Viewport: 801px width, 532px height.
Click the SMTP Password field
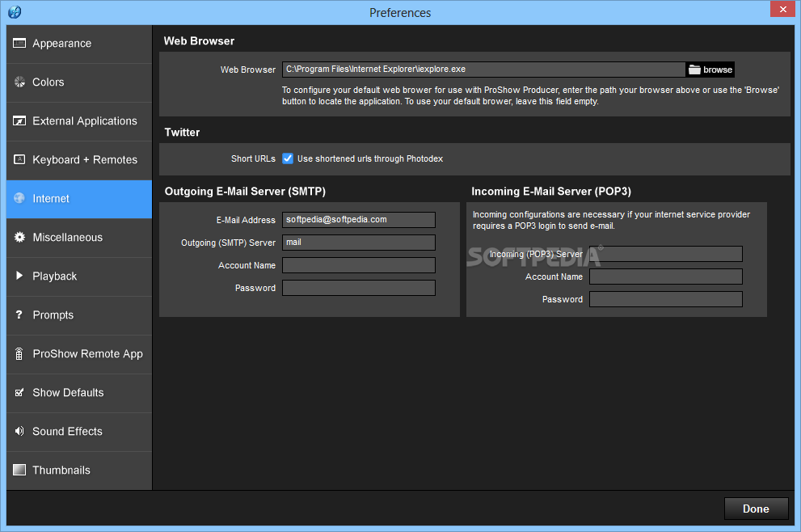pos(359,288)
